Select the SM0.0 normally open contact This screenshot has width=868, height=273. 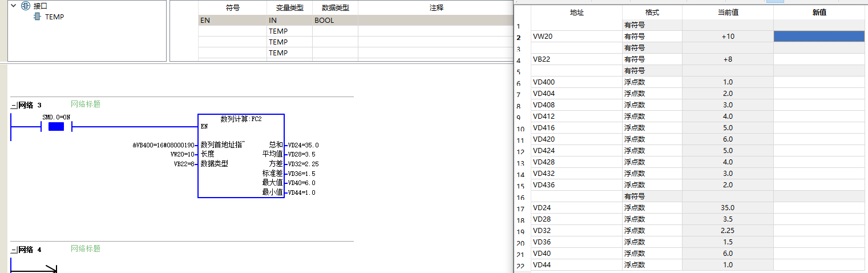(56, 126)
